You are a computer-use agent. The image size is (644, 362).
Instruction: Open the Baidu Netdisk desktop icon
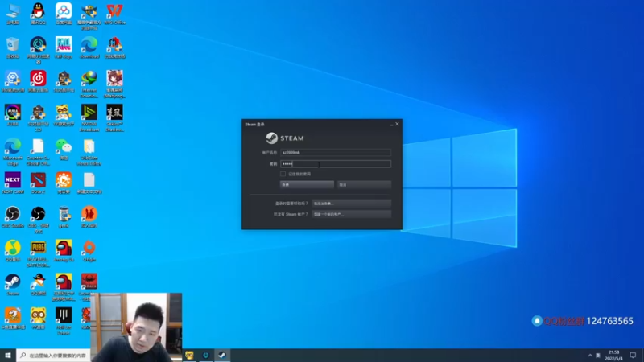tap(64, 14)
